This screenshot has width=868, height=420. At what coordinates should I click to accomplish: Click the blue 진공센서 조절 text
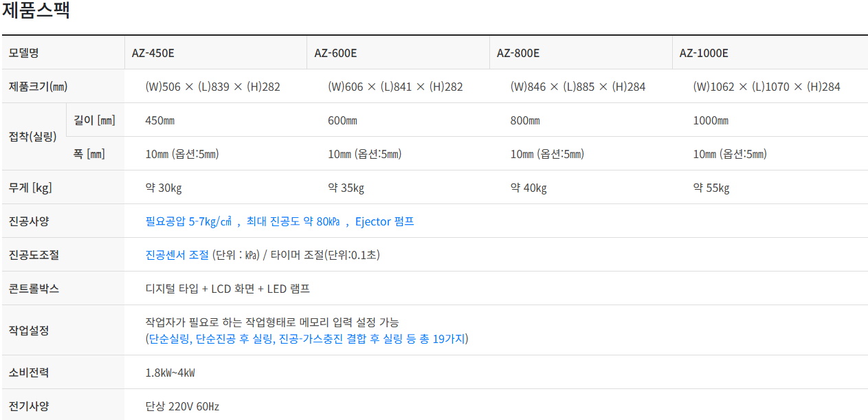tap(177, 255)
